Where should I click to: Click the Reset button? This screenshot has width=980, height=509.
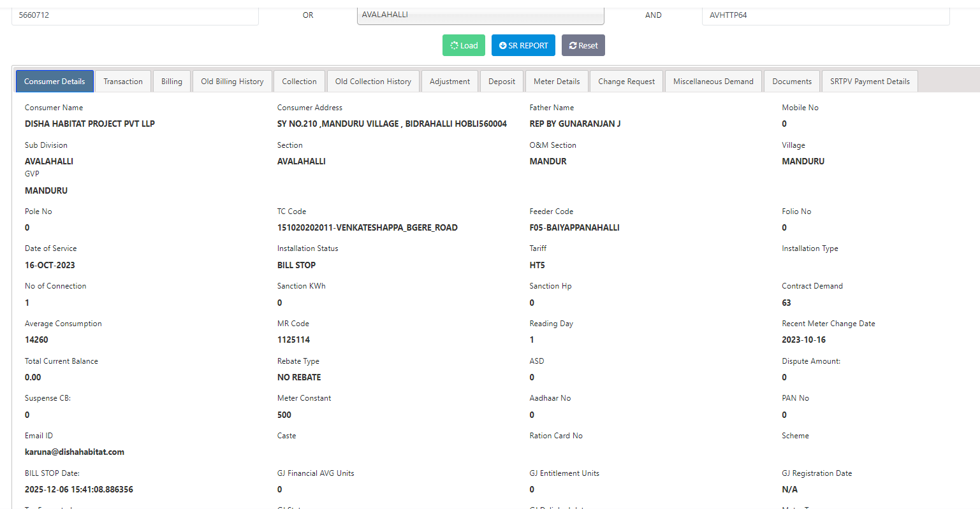583,45
